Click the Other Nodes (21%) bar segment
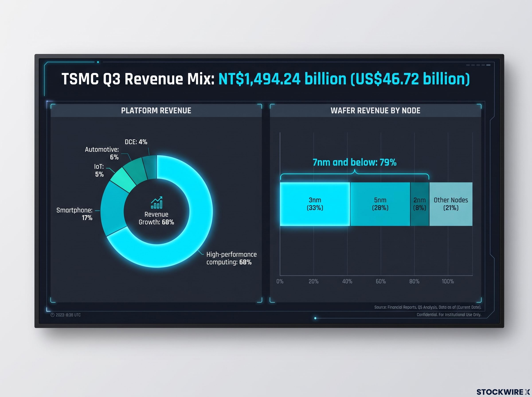Viewport: 532px width, 397px height. point(451,204)
